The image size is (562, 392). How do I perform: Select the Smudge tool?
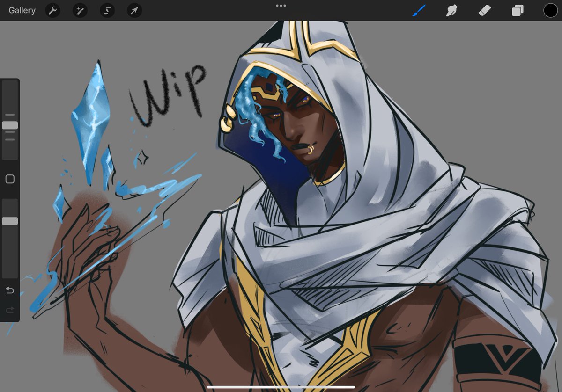(452, 10)
